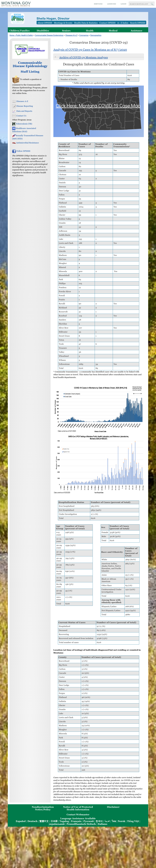This screenshot has width=156, height=868.
Task: Click the Staff Listing link
Action: [x=30, y=72]
